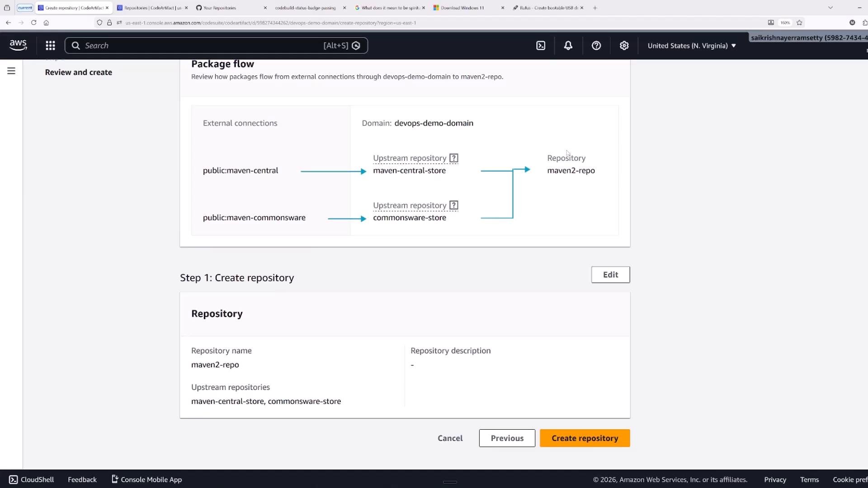
Task: Switch to Repositories CodeArtifact tab
Action: click(153, 8)
